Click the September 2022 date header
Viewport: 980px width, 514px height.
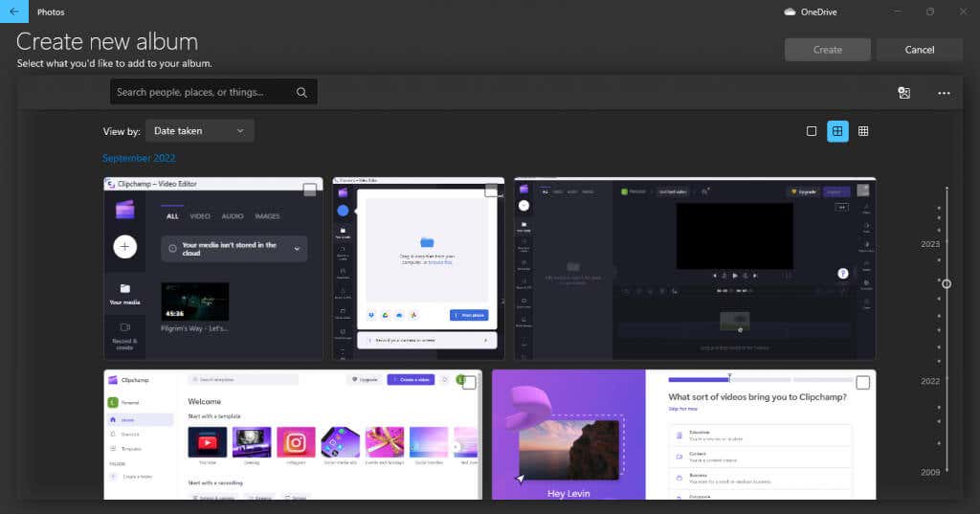tap(139, 158)
